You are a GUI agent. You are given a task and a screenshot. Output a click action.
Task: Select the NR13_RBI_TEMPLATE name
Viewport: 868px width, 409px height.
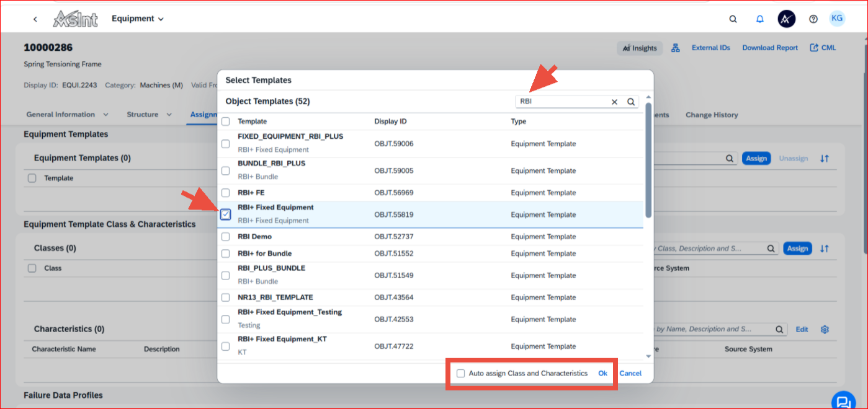pos(275,297)
